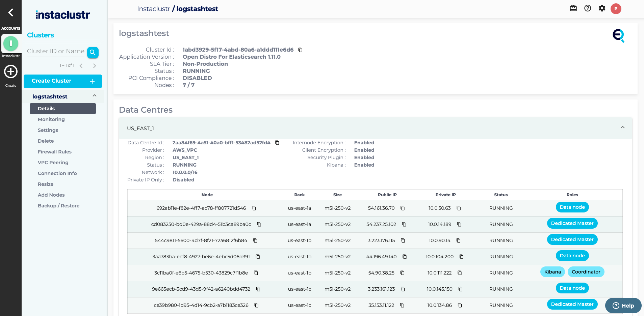The image size is (644, 316).
Task: Select the Instaclustr account avatar in the sidebar
Action: (11, 44)
